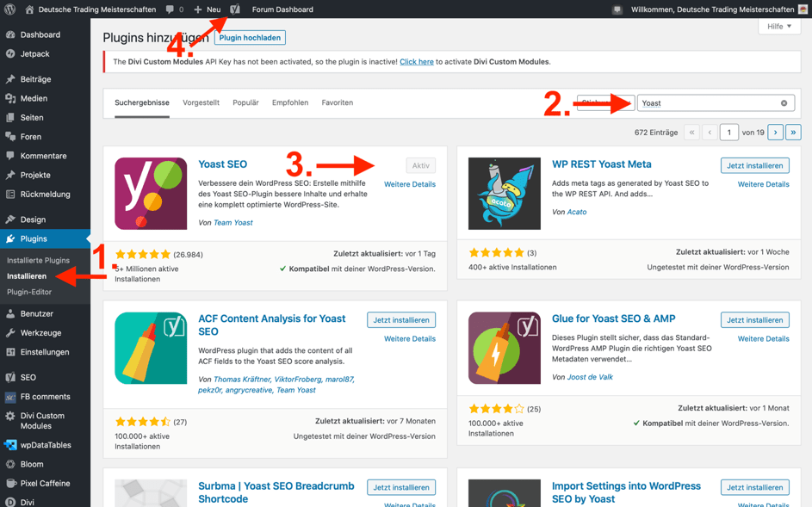The height and width of the screenshot is (507, 812).
Task: Open comments bubble icon in admin bar
Action: [170, 9]
